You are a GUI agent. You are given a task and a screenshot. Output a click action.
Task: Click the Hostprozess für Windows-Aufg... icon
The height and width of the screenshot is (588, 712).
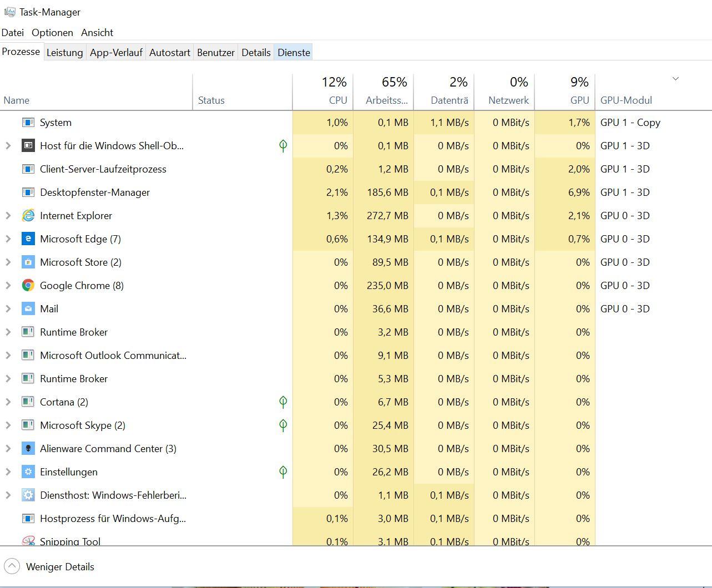(28, 519)
